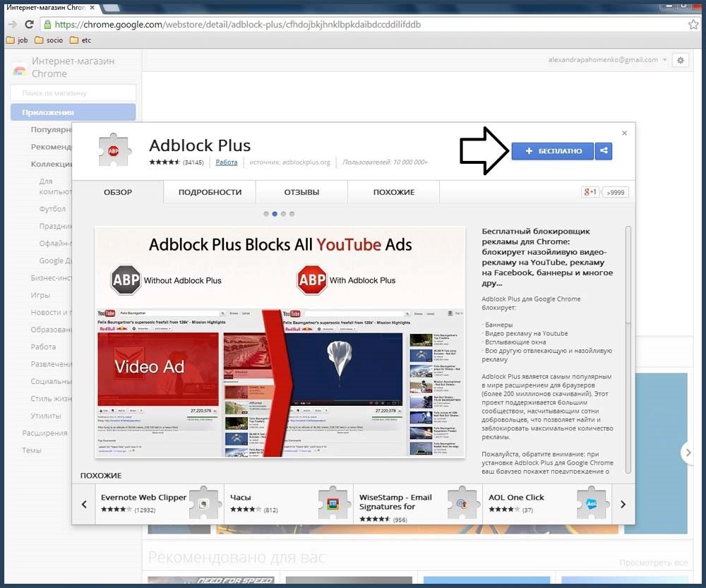
Task: Click the share icon button next to БЕСПЛАТНО
Action: [604, 151]
